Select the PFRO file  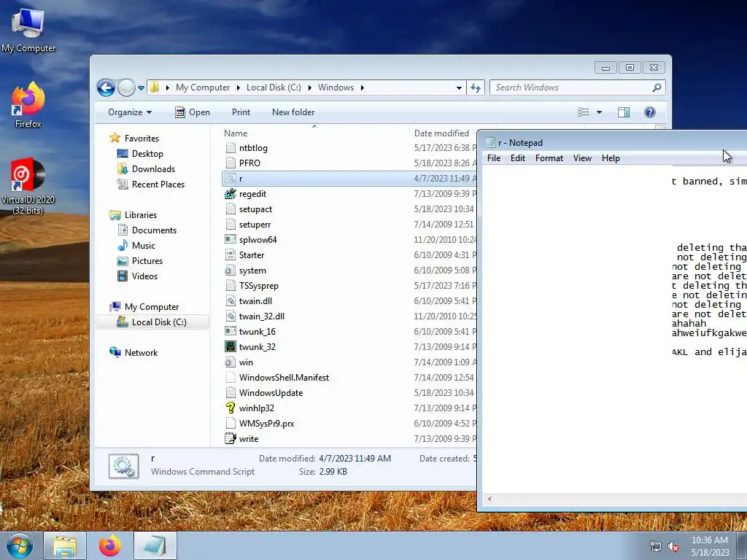point(249,163)
